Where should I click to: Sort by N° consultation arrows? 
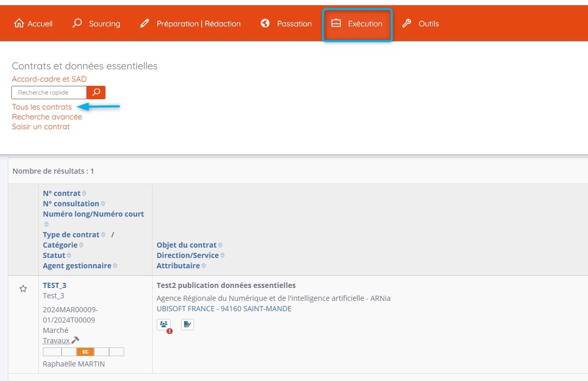tap(103, 204)
